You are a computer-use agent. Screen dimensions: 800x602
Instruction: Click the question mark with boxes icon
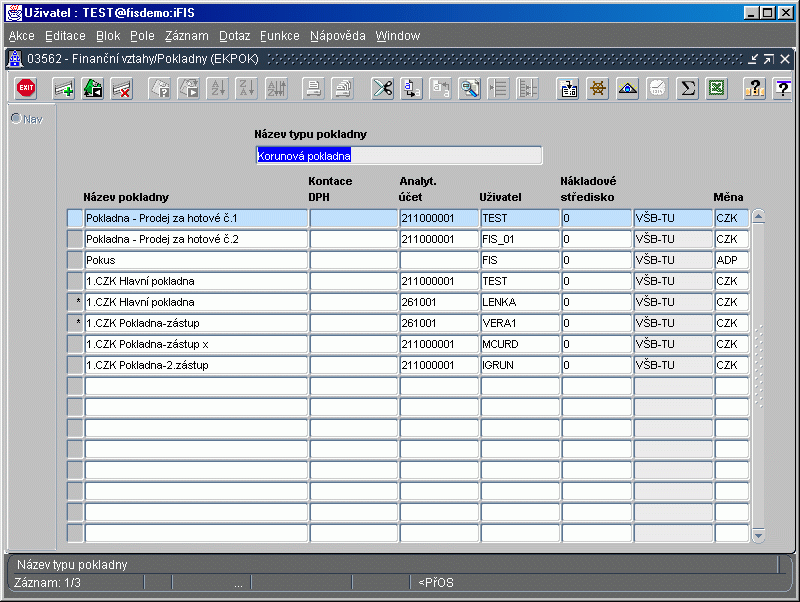tap(754, 89)
